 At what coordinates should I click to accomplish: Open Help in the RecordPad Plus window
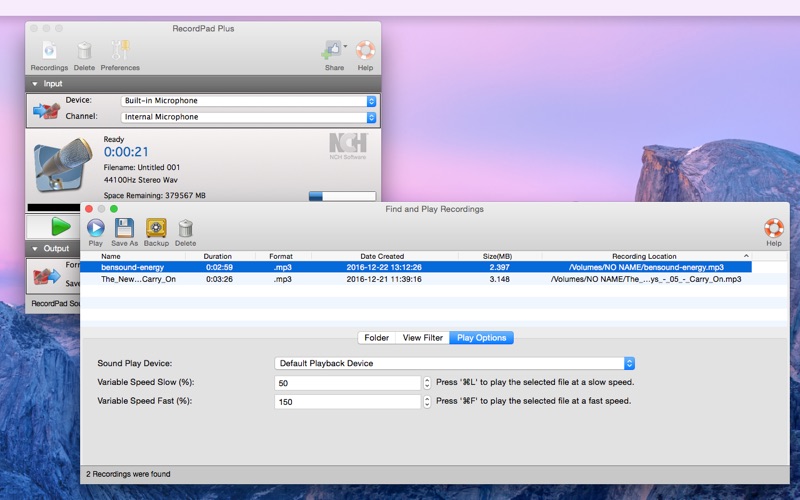click(365, 56)
